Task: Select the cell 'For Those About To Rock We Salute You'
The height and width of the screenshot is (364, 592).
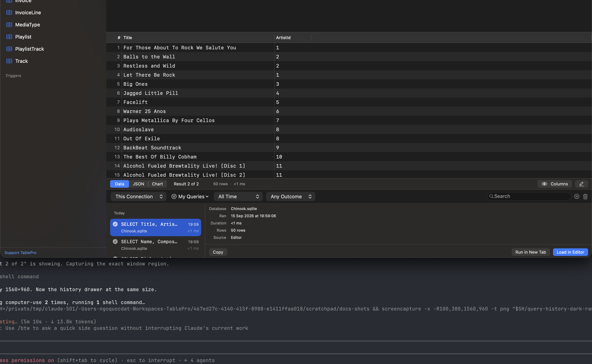Action: point(198,48)
